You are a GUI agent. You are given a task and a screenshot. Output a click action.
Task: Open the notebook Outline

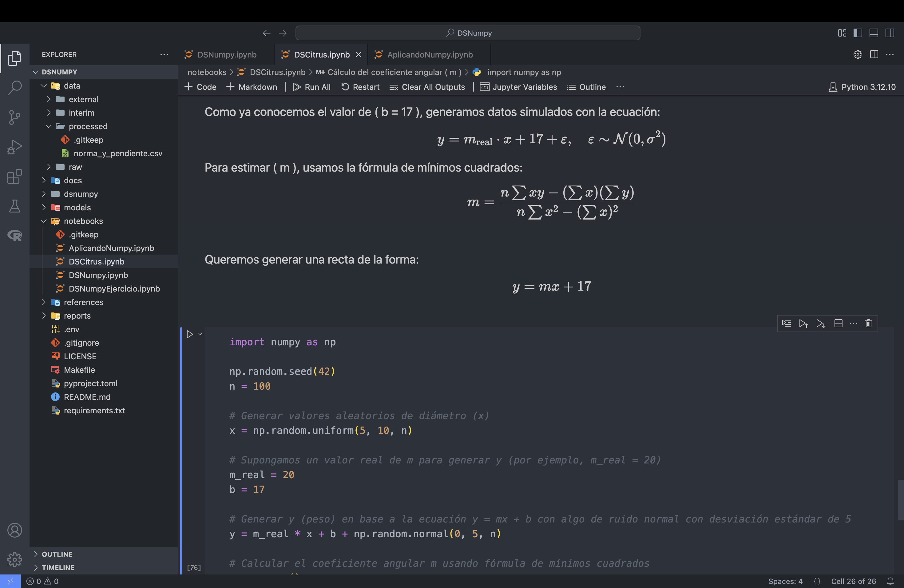[x=586, y=87]
